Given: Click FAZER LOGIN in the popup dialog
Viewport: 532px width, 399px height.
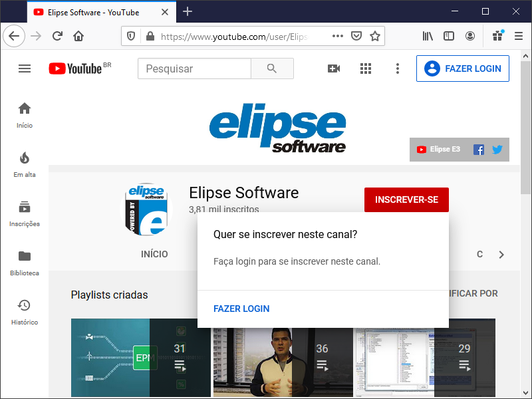Looking at the screenshot, I should tap(241, 309).
